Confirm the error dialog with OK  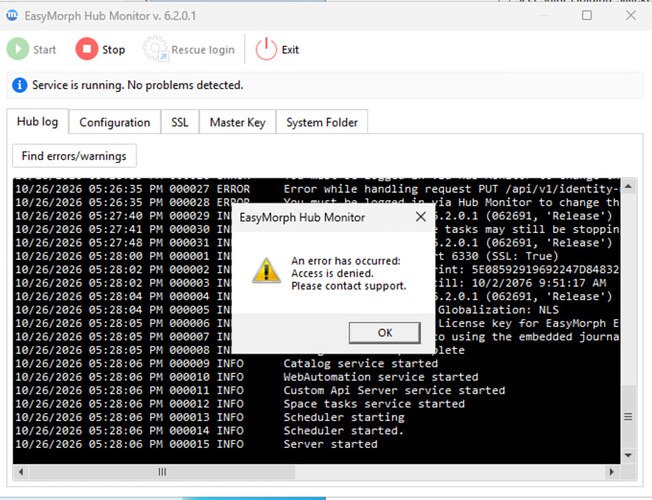pos(385,333)
